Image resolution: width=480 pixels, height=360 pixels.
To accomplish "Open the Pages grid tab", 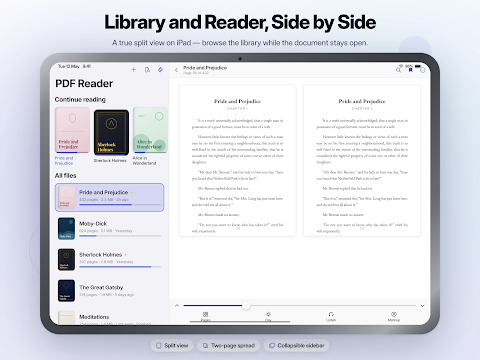I will click(206, 317).
